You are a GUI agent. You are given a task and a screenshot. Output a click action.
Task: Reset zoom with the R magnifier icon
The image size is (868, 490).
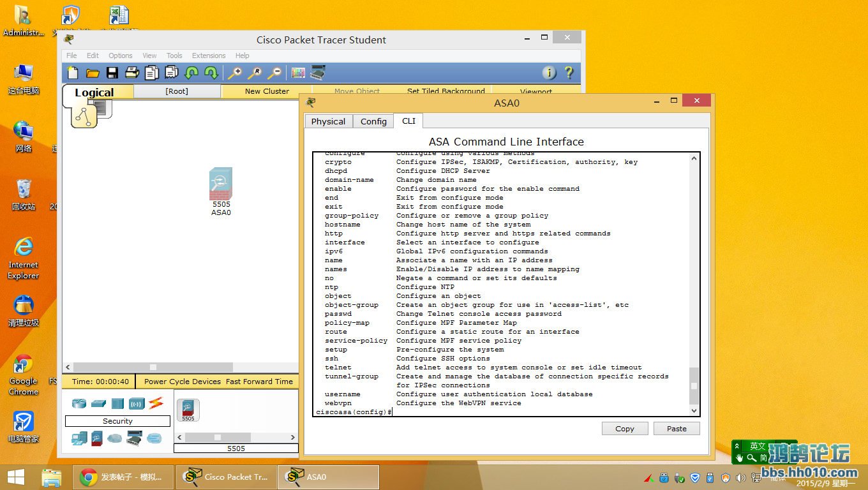point(255,73)
